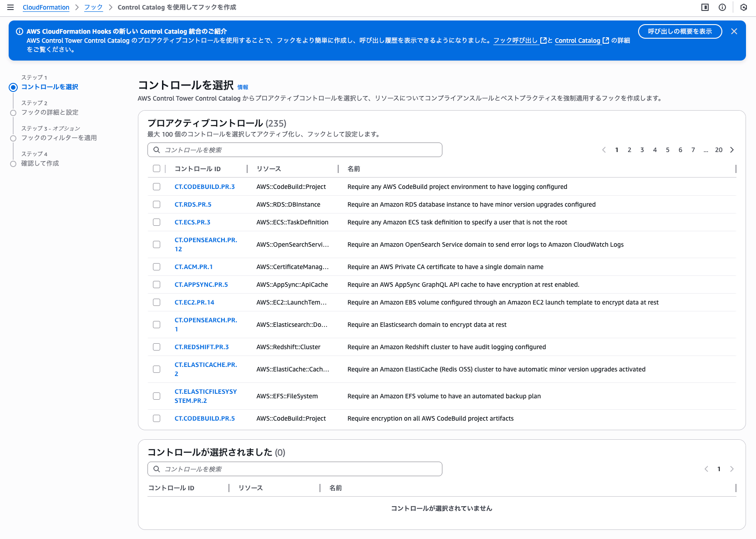Open the info help panel icon
This screenshot has height=539, width=756.
click(x=722, y=7)
